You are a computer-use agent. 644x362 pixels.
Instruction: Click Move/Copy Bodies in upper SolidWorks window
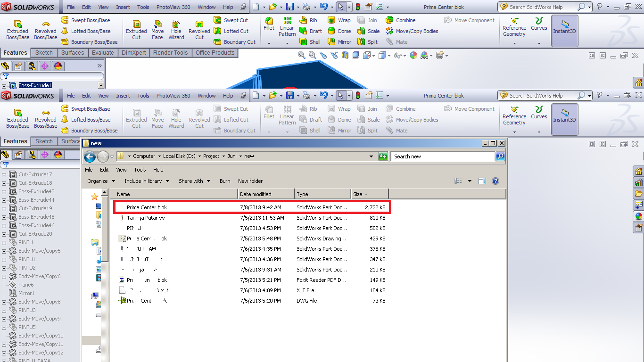(412, 31)
